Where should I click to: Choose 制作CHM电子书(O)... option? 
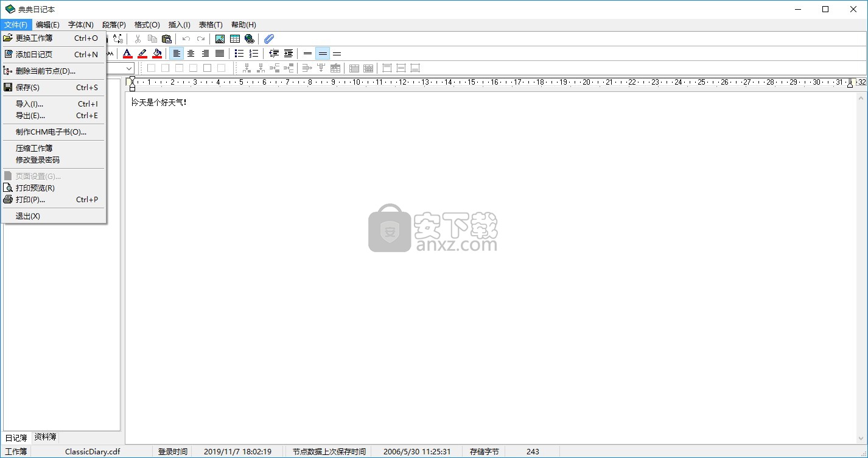point(54,132)
